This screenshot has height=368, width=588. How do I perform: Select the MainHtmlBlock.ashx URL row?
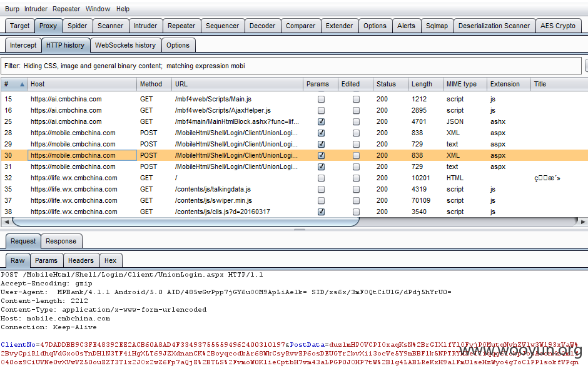click(237, 121)
